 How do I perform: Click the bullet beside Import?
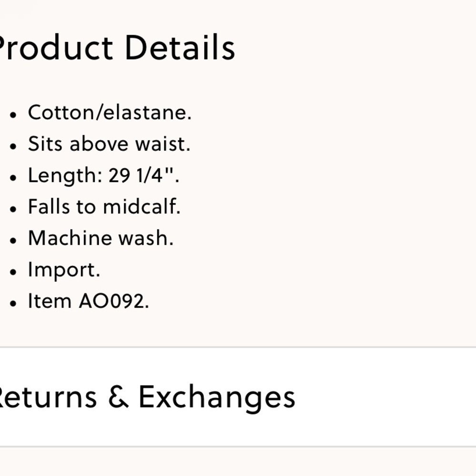click(x=13, y=272)
